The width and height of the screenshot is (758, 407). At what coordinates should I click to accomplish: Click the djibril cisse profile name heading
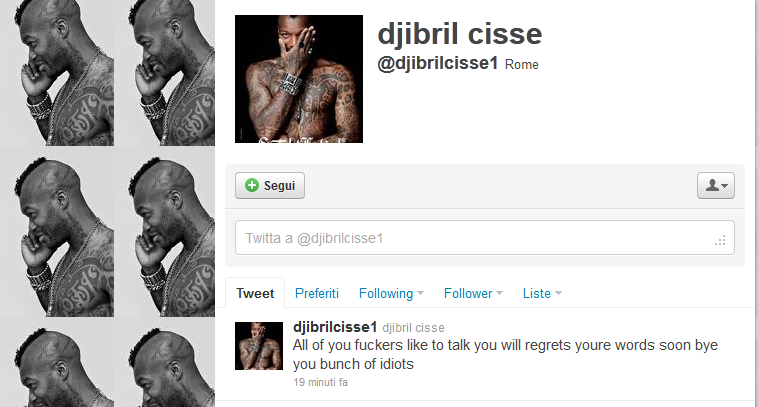(460, 34)
